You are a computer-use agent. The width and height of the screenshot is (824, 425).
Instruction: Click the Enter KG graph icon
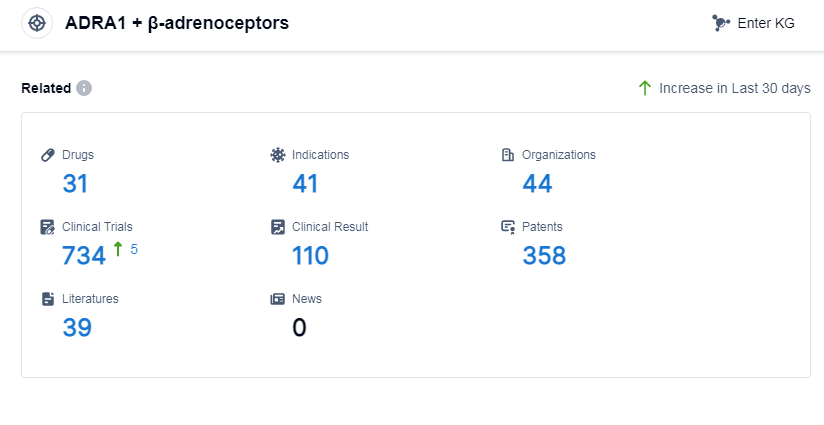[x=721, y=23]
